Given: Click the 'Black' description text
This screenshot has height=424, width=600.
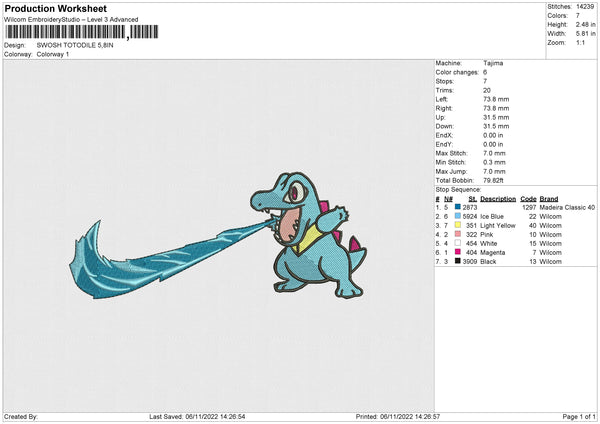Looking at the screenshot, I should (x=488, y=261).
